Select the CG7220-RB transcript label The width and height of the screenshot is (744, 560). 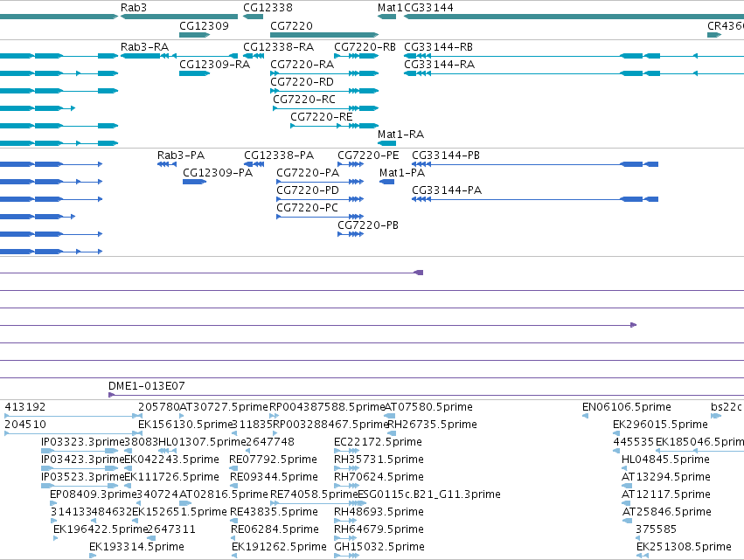(365, 47)
